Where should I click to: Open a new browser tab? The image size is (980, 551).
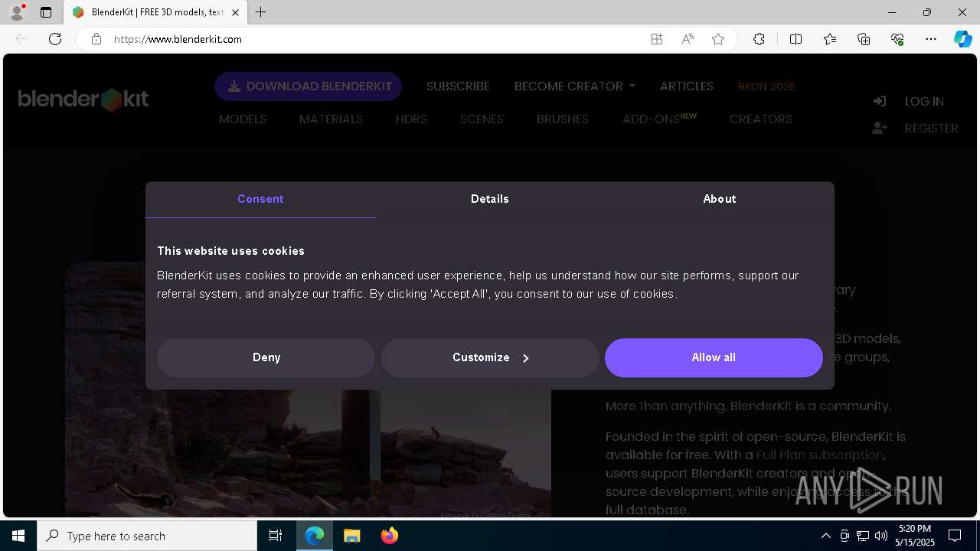click(261, 12)
